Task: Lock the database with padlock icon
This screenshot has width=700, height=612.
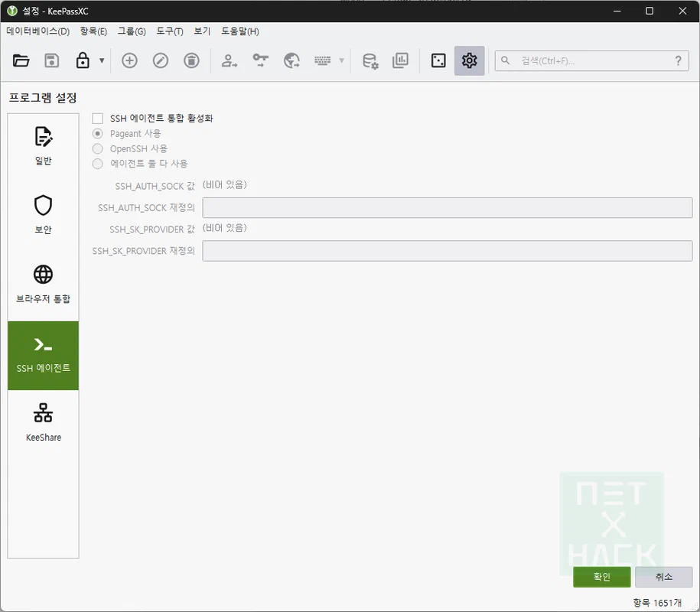Action: (83, 60)
